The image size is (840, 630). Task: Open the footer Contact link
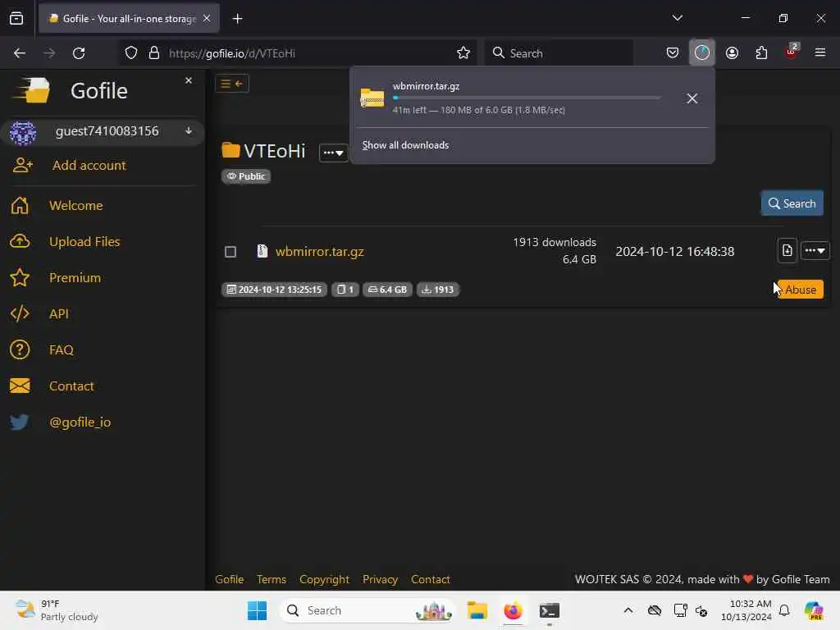pos(430,579)
